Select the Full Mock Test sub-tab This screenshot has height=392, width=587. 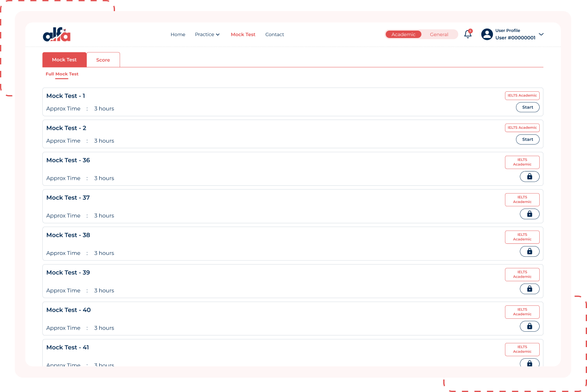62,74
